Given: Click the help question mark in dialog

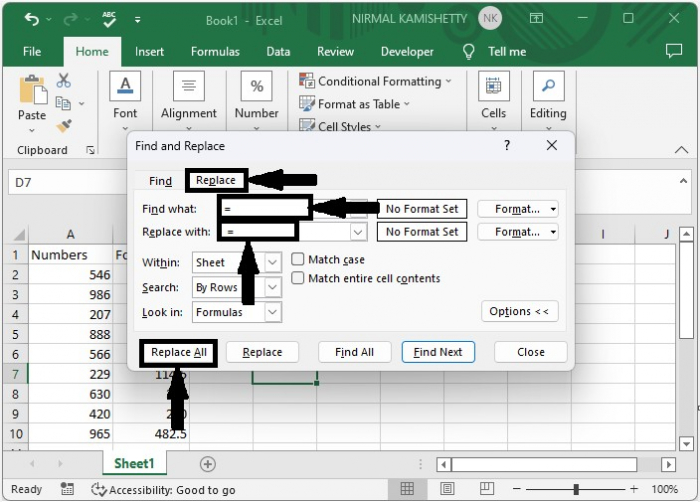Looking at the screenshot, I should pos(507,145).
